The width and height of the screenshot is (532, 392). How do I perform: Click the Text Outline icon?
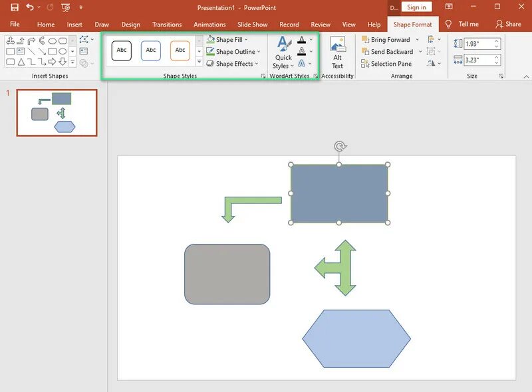302,52
